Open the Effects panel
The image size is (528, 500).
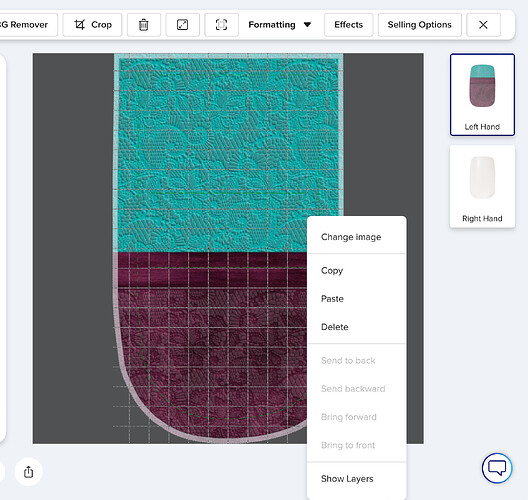(x=349, y=25)
